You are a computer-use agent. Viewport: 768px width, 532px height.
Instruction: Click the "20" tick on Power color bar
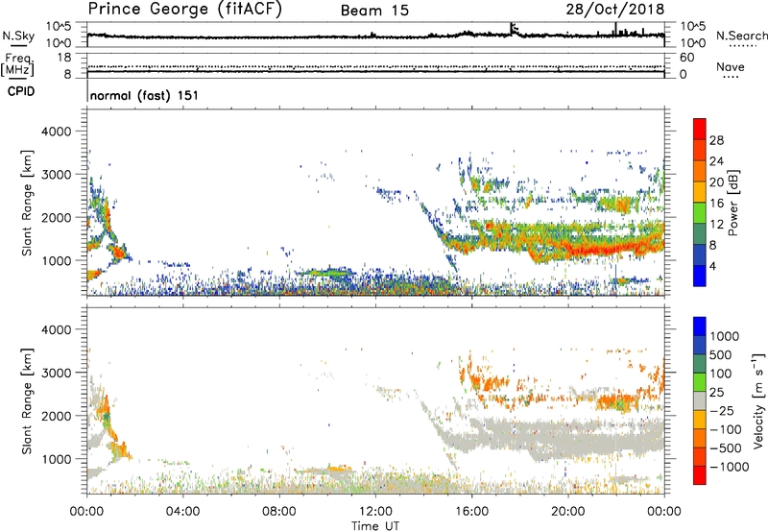(716, 182)
